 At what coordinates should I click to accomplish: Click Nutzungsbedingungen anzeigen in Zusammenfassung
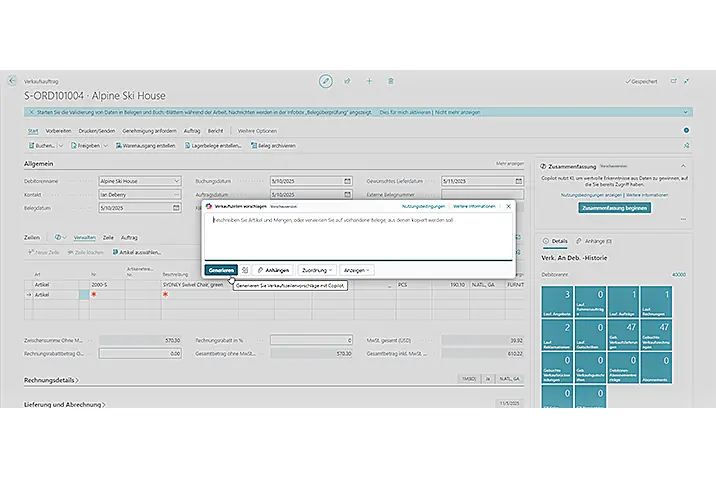(591, 195)
